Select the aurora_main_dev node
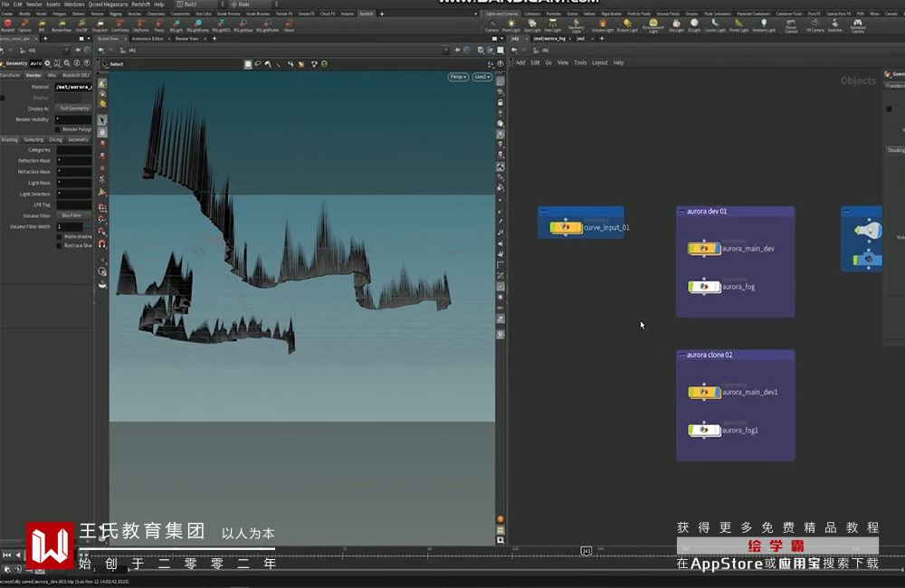The width and height of the screenshot is (905, 588). [703, 249]
